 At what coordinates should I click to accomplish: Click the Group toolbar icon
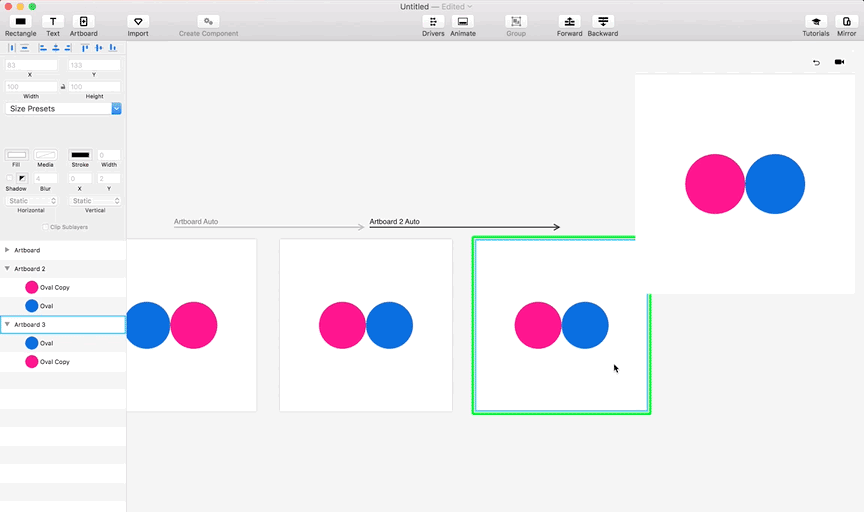pos(516,21)
